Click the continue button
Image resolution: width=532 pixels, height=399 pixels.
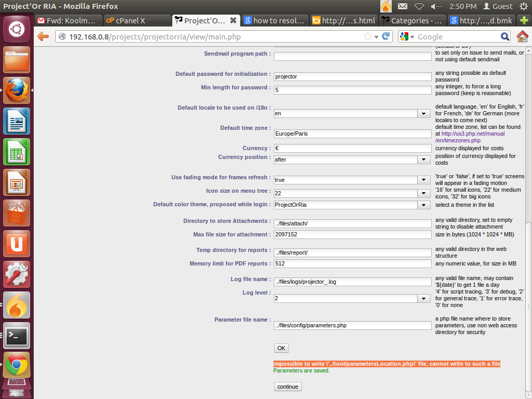288,387
